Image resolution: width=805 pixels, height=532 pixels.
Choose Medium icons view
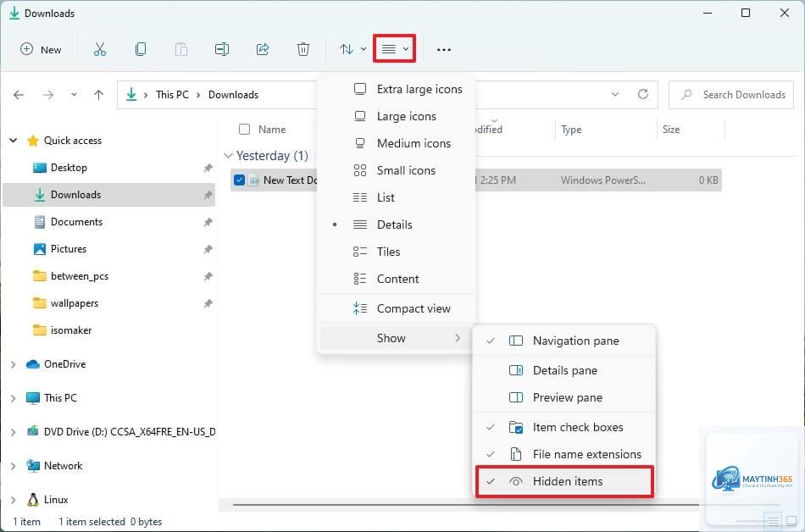(x=397, y=144)
